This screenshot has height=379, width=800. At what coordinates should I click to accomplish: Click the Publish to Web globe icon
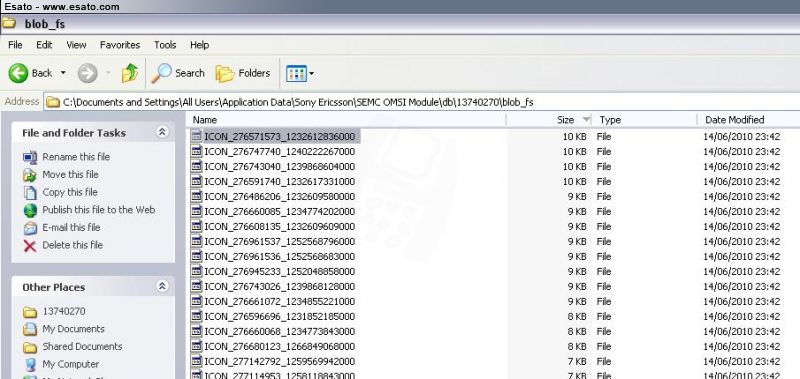point(30,210)
